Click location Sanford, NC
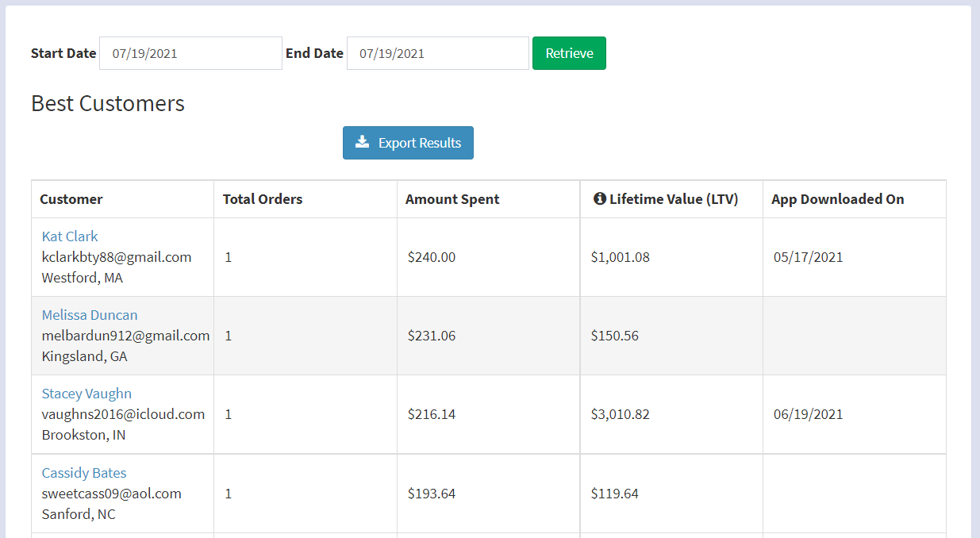Image resolution: width=980 pixels, height=538 pixels. pos(79,514)
